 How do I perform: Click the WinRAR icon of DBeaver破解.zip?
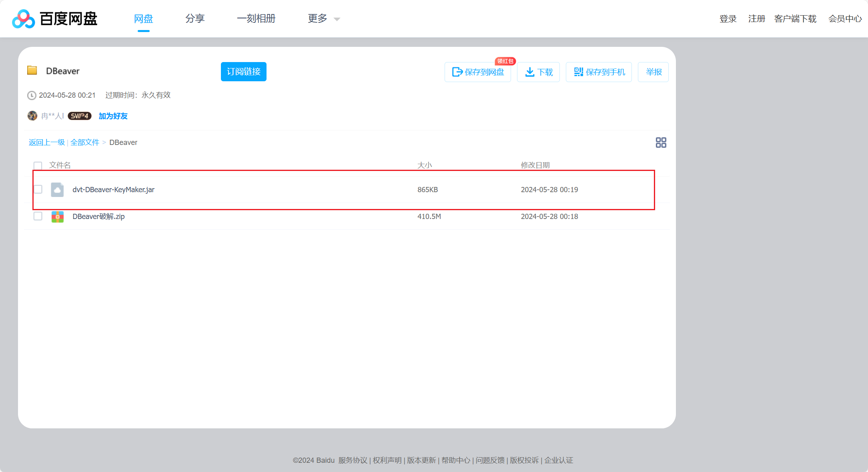tap(57, 216)
